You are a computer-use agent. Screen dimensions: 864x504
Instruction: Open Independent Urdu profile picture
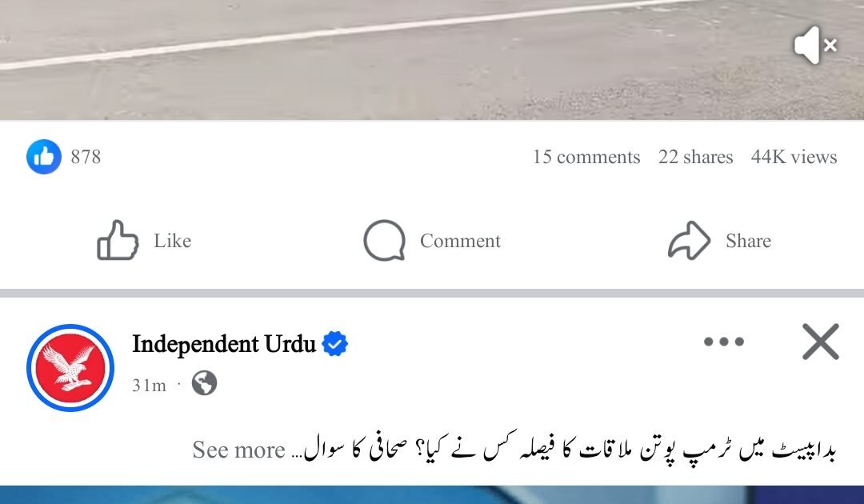tap(70, 367)
